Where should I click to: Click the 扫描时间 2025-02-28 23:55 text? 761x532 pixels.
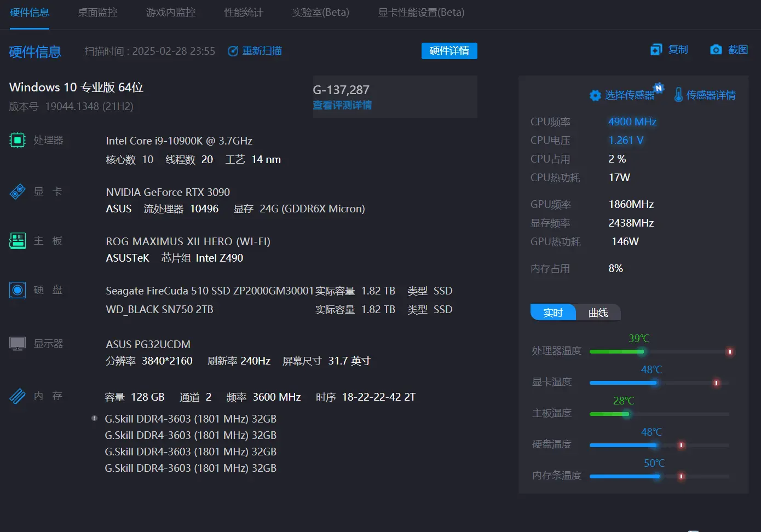(150, 51)
